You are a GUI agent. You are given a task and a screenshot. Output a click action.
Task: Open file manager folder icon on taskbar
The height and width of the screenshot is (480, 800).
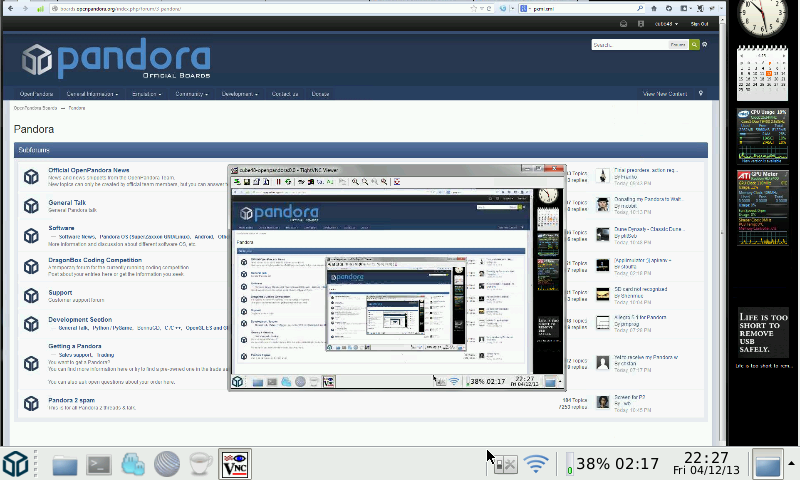click(x=65, y=465)
